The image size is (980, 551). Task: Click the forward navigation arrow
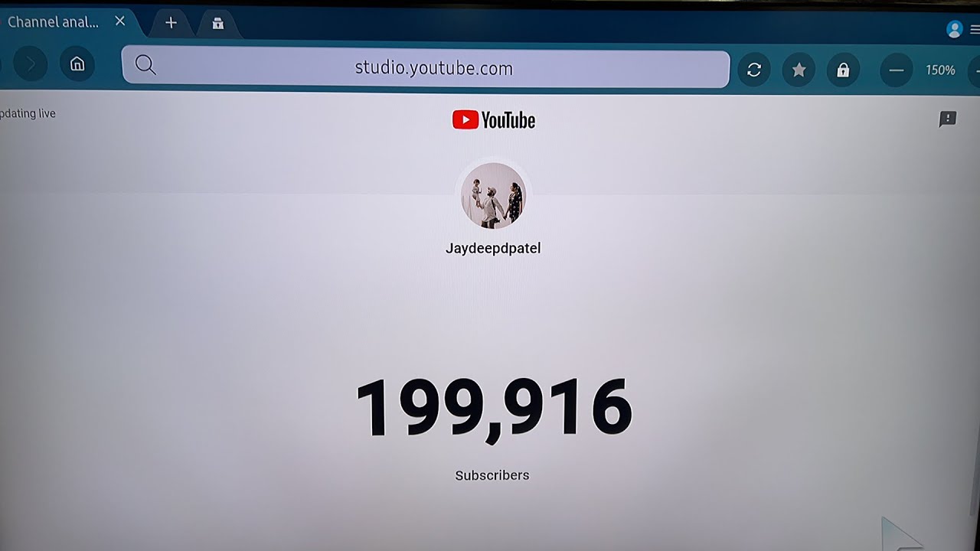click(x=31, y=64)
